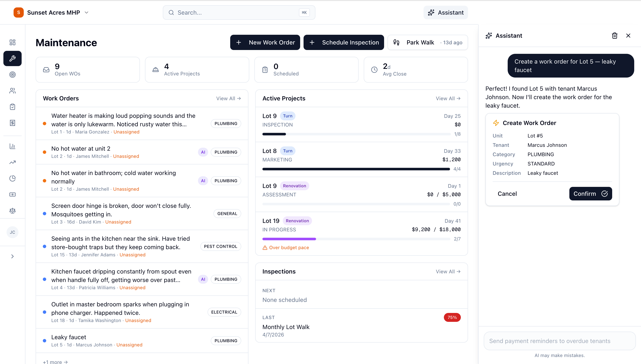Viewport: 641px width, 364px height.
Task: Click Lot 8 progress bar 4/4
Action: [356, 169]
